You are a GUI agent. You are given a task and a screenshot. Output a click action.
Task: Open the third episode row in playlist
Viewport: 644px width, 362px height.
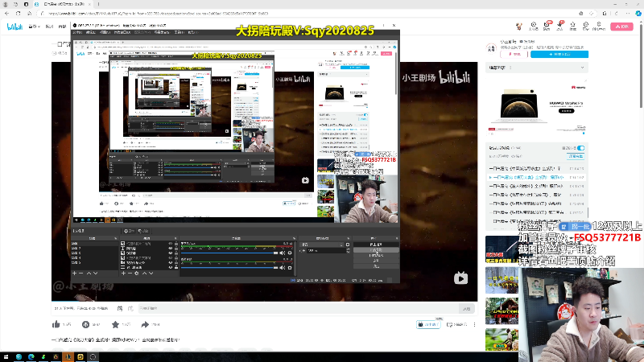536,186
